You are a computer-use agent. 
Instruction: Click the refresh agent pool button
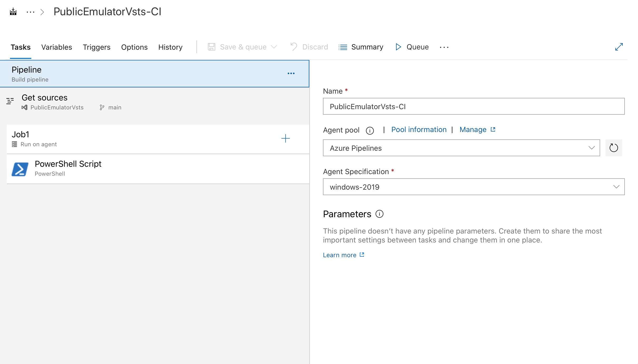[x=612, y=148]
